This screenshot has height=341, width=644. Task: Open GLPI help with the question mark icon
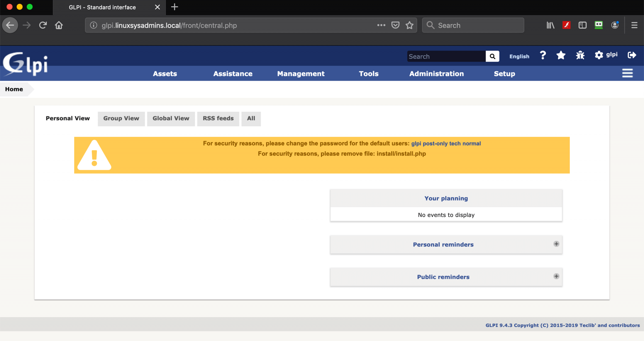[x=542, y=55]
